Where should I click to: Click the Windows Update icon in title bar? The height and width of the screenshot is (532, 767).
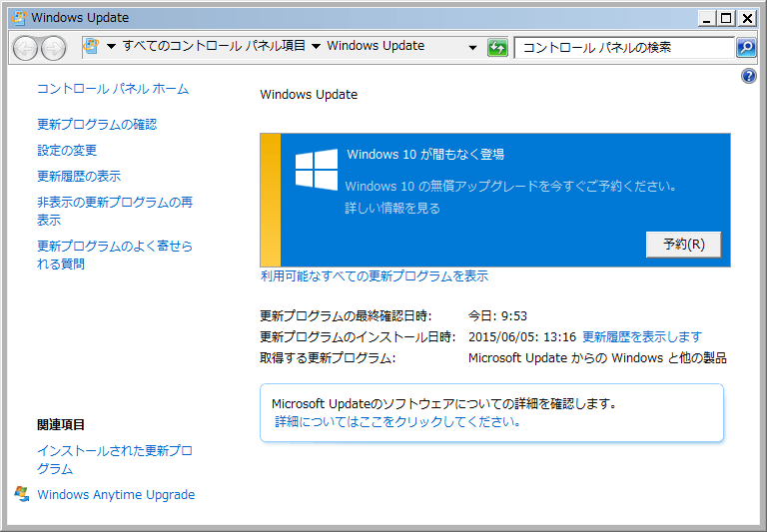coord(19,18)
